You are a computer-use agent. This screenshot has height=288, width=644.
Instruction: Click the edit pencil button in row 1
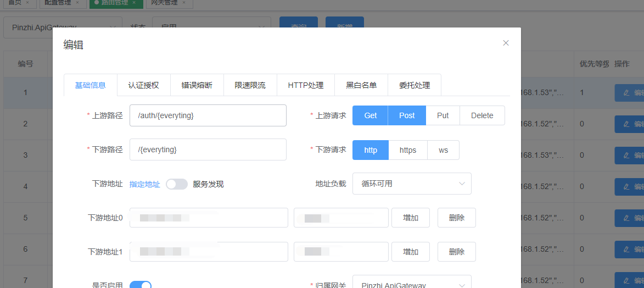(x=629, y=92)
